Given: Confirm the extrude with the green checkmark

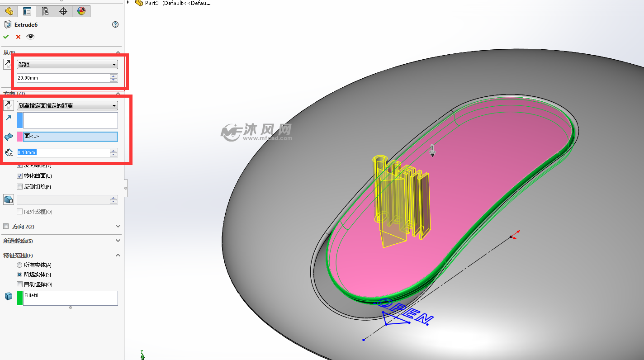Looking at the screenshot, I should [x=6, y=37].
